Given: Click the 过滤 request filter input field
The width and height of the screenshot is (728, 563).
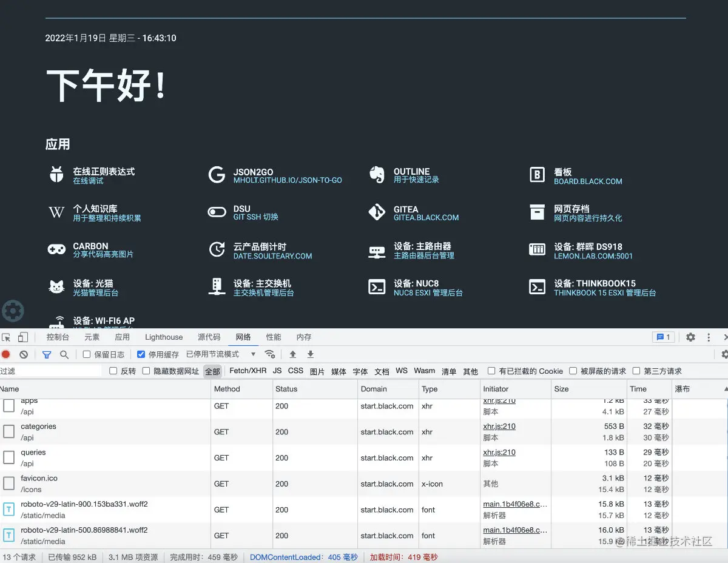Looking at the screenshot, I should pos(49,371).
